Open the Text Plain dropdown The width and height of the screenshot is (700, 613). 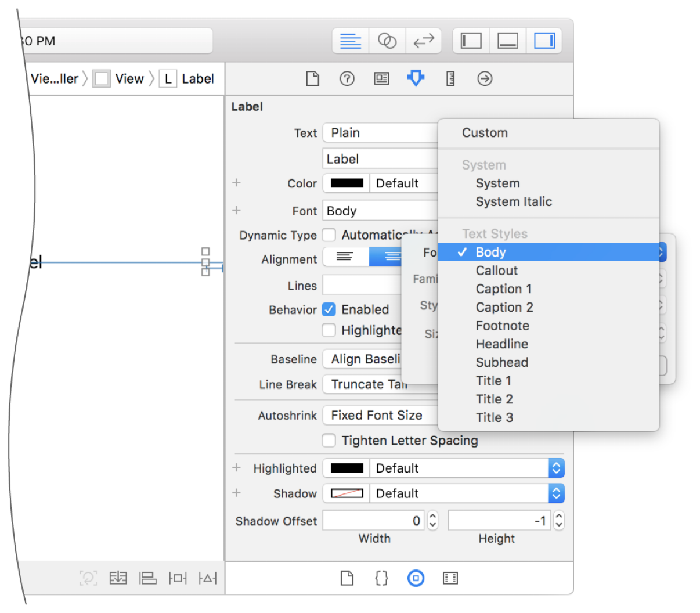pyautogui.click(x=380, y=133)
